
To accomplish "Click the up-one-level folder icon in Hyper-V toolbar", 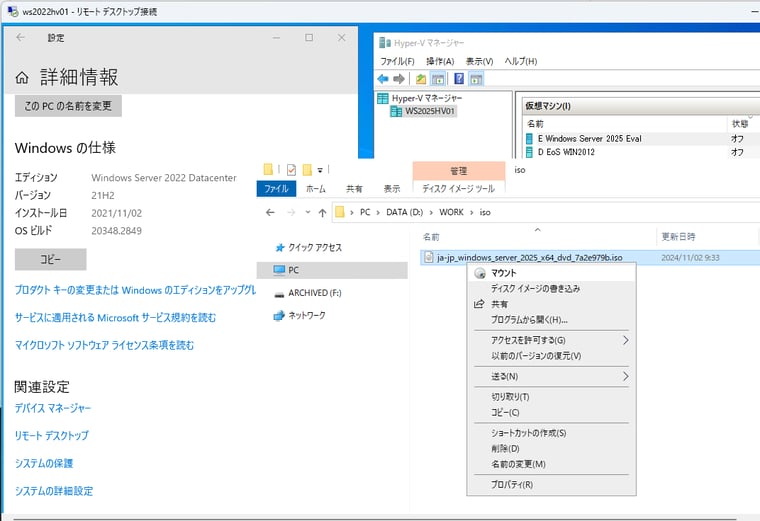I will [x=421, y=79].
